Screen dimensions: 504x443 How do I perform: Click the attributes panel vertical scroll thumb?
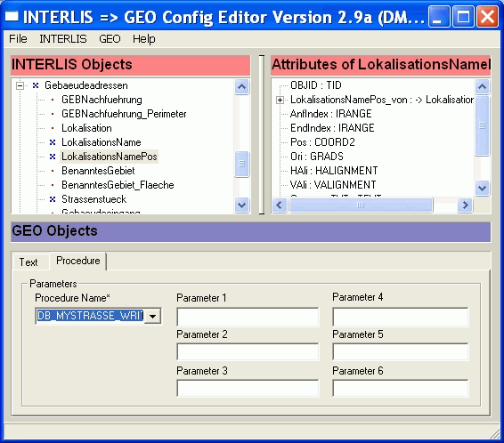pos(482,125)
